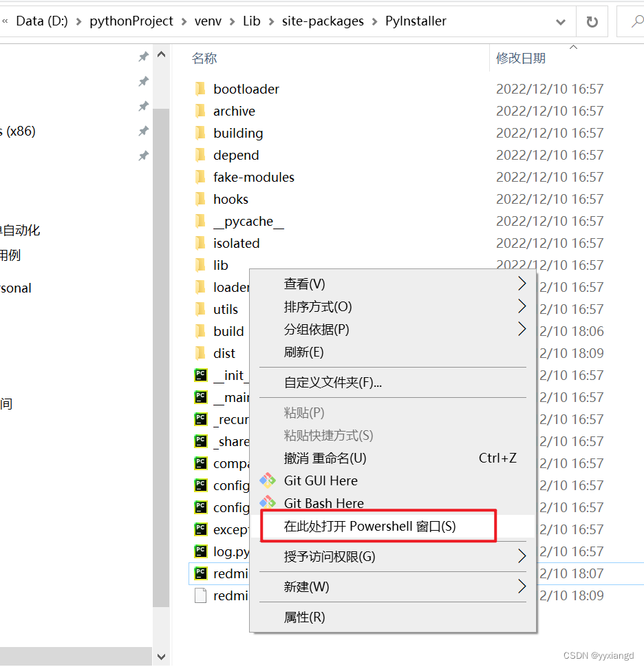This screenshot has width=644, height=667.
Task: Open the 授予访问权限(G) submenu
Action: [393, 556]
